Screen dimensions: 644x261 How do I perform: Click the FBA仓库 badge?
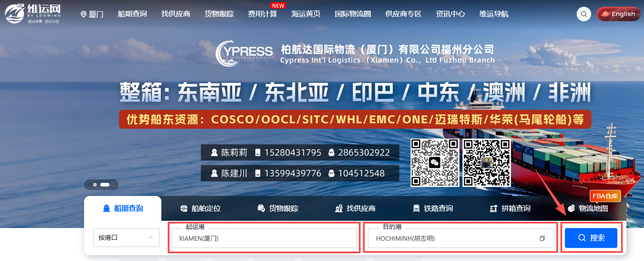pos(605,196)
